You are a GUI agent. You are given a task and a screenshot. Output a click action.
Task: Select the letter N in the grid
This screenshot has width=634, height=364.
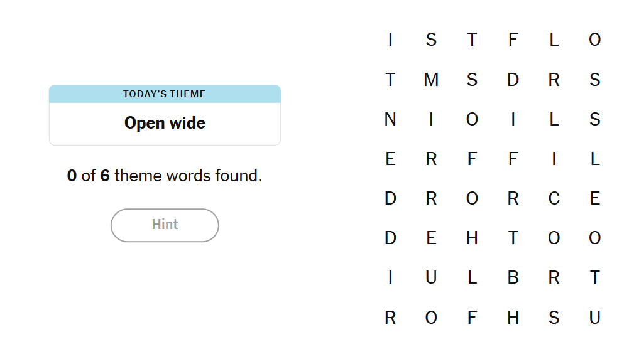[x=390, y=119]
